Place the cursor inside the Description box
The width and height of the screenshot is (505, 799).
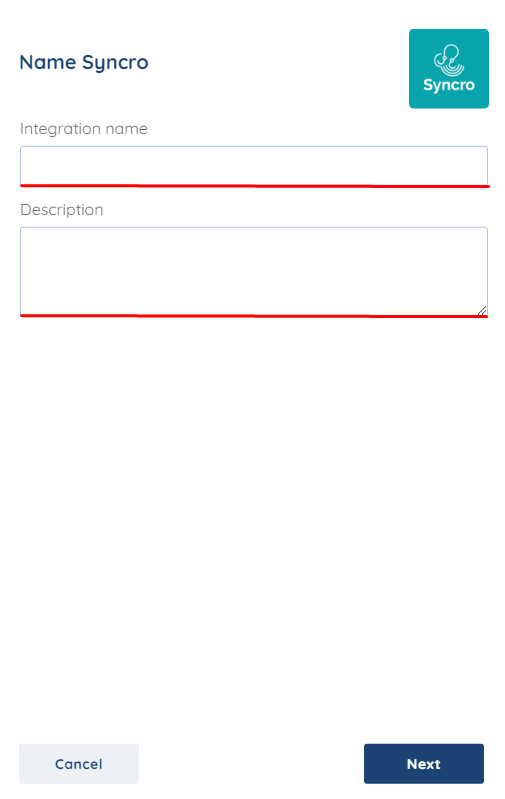tap(254, 271)
